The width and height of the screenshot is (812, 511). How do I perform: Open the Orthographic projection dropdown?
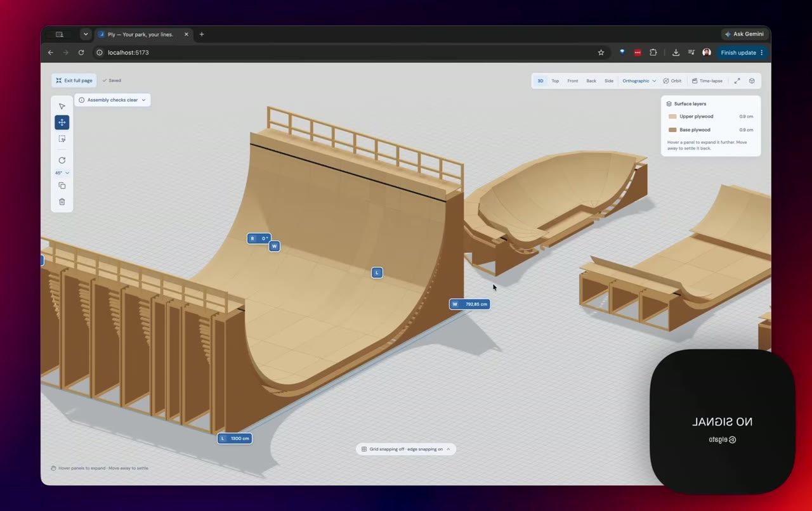[639, 81]
